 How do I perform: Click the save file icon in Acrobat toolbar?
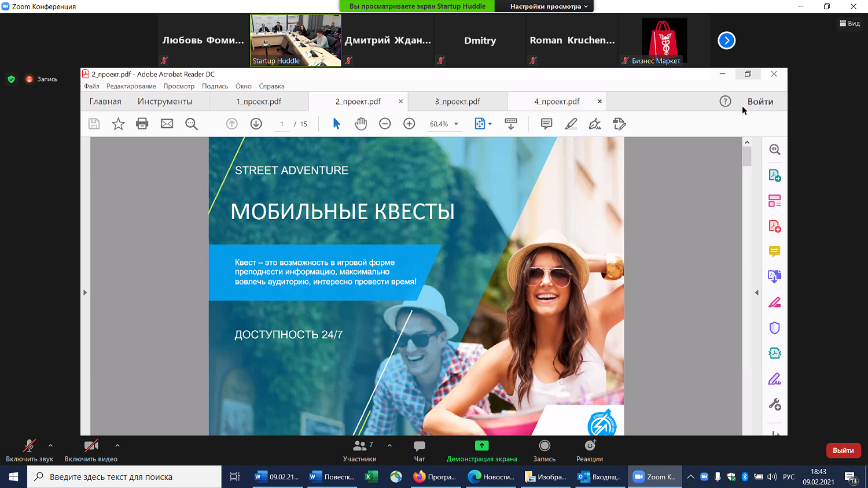tap(94, 124)
